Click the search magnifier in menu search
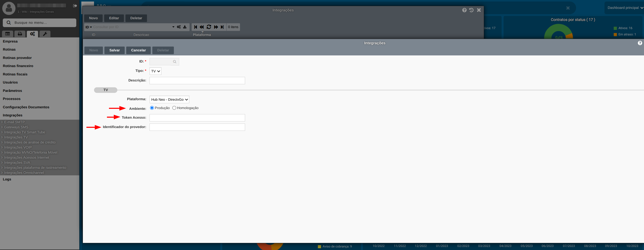This screenshot has height=250, width=644. (x=9, y=23)
